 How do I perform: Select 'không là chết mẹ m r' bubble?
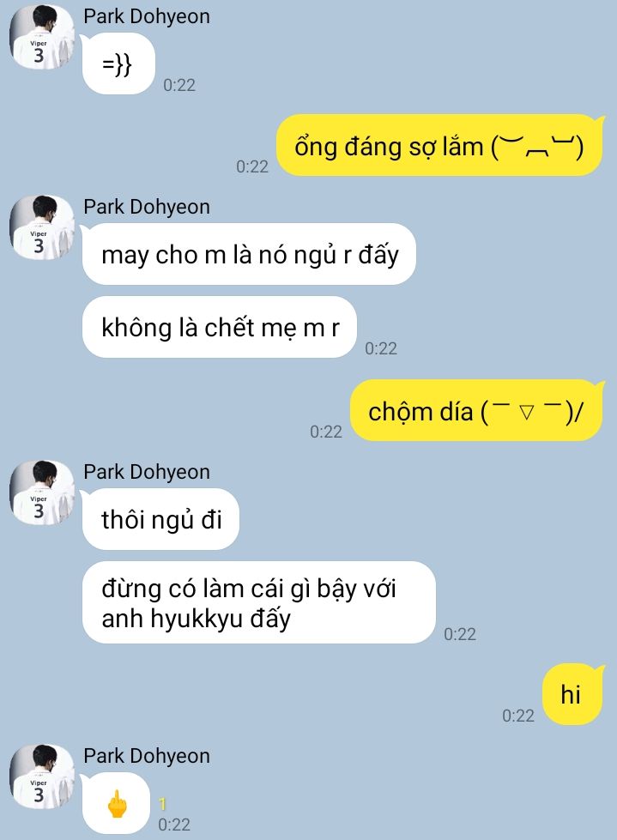pyautogui.click(x=220, y=327)
